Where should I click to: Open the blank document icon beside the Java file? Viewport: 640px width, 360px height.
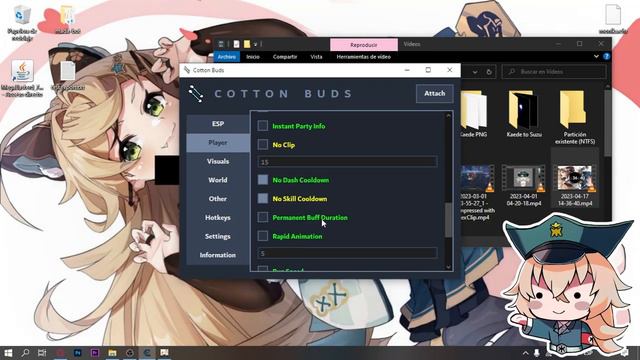68,76
